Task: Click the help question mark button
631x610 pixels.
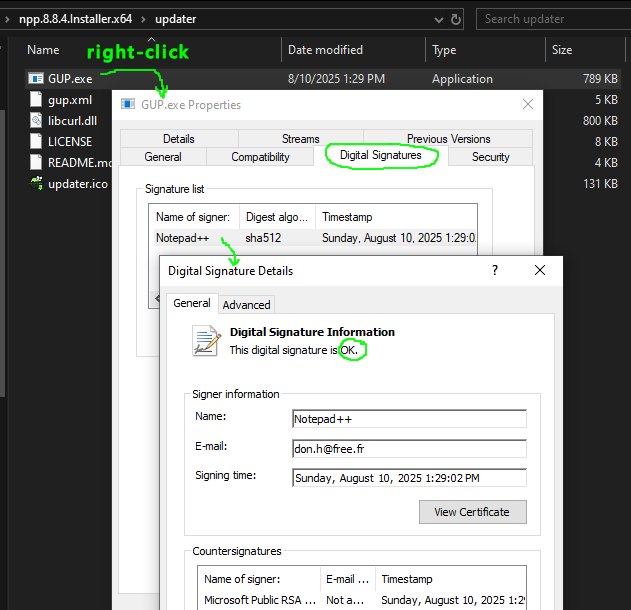Action: [x=494, y=270]
